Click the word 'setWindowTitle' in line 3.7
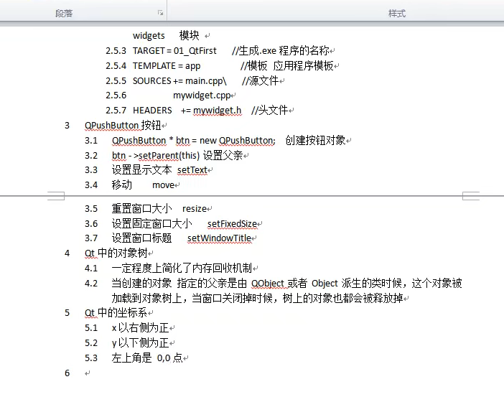This screenshot has width=504, height=420. coord(219,238)
